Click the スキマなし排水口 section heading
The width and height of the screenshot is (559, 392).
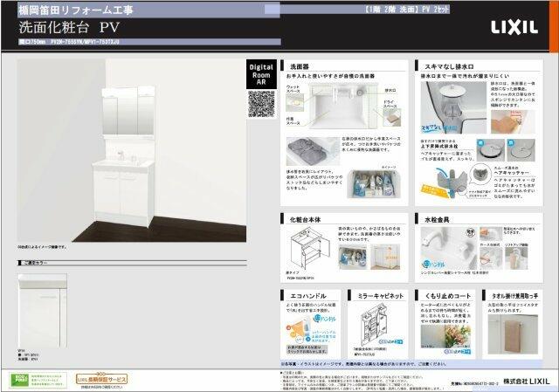[x=449, y=66]
